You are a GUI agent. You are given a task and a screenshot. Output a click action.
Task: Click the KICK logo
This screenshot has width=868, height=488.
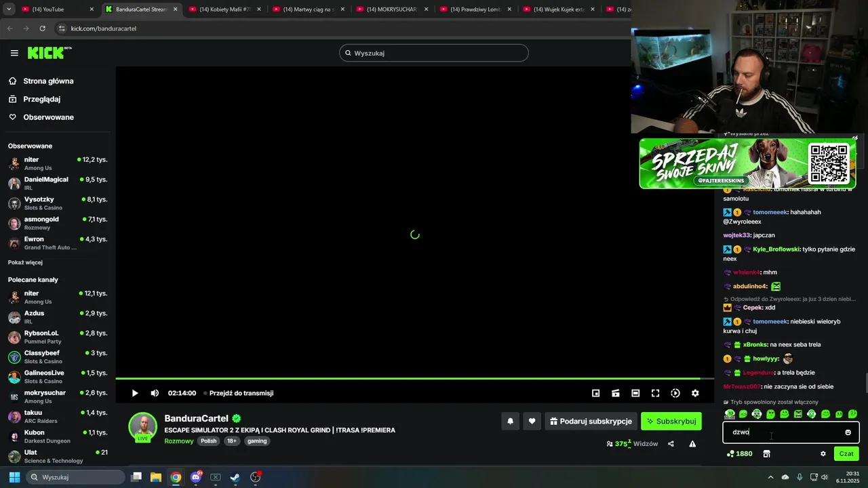[x=50, y=53]
